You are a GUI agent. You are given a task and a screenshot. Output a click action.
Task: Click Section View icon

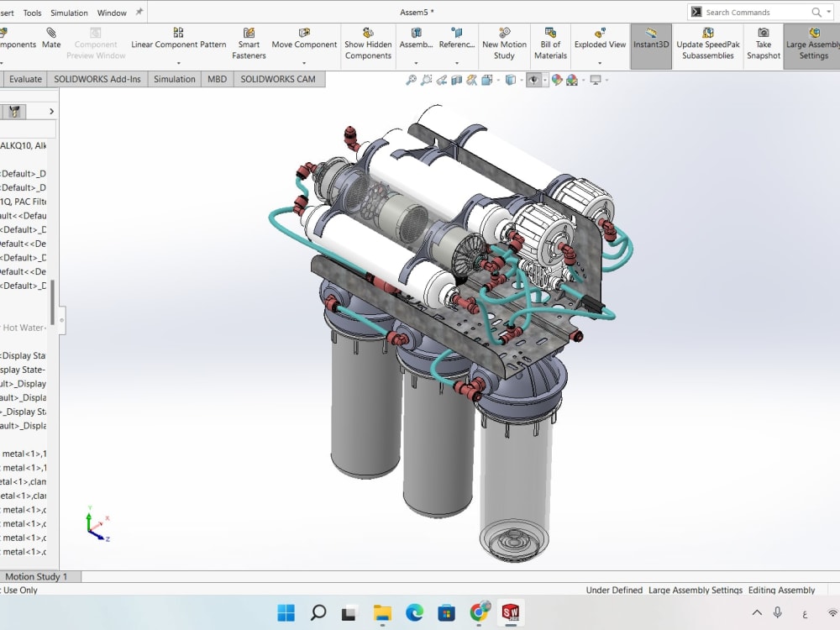(x=456, y=80)
